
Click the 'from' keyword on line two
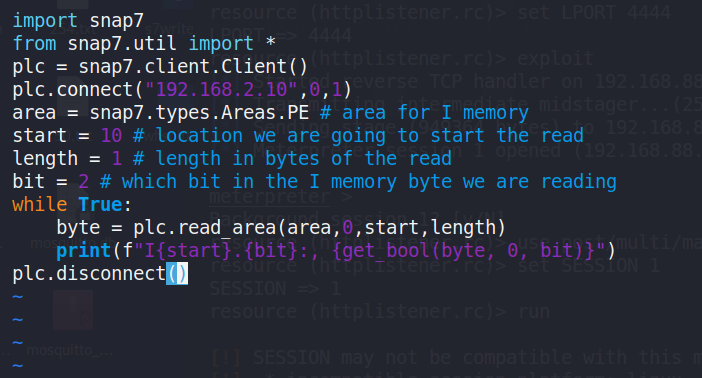pyautogui.click(x=34, y=44)
